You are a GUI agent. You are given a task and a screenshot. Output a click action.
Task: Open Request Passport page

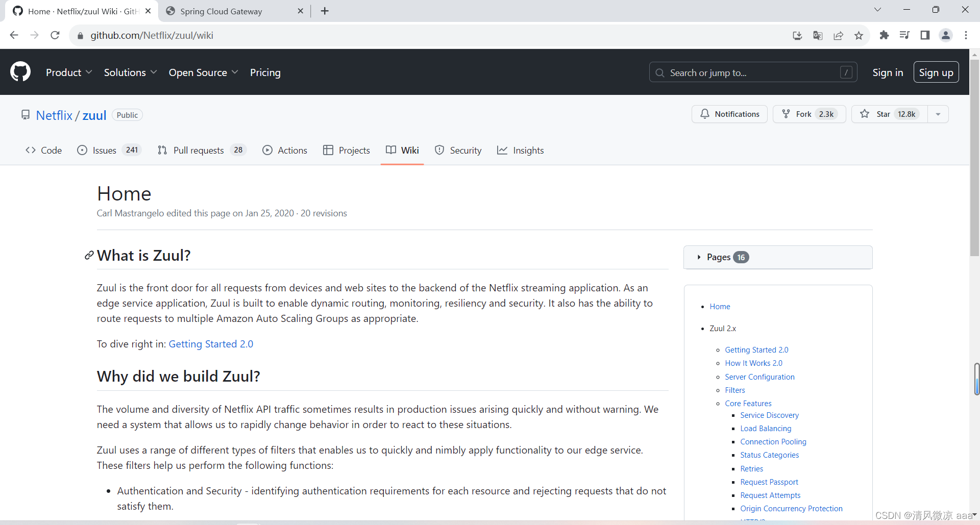tap(769, 482)
